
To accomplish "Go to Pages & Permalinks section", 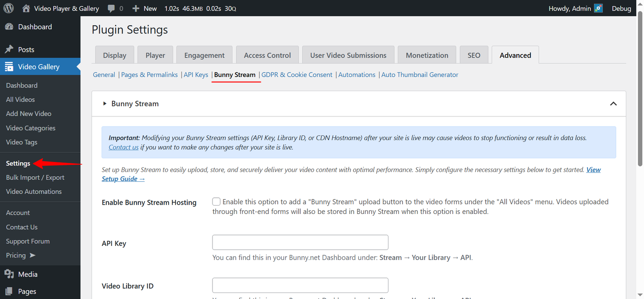I will (149, 75).
